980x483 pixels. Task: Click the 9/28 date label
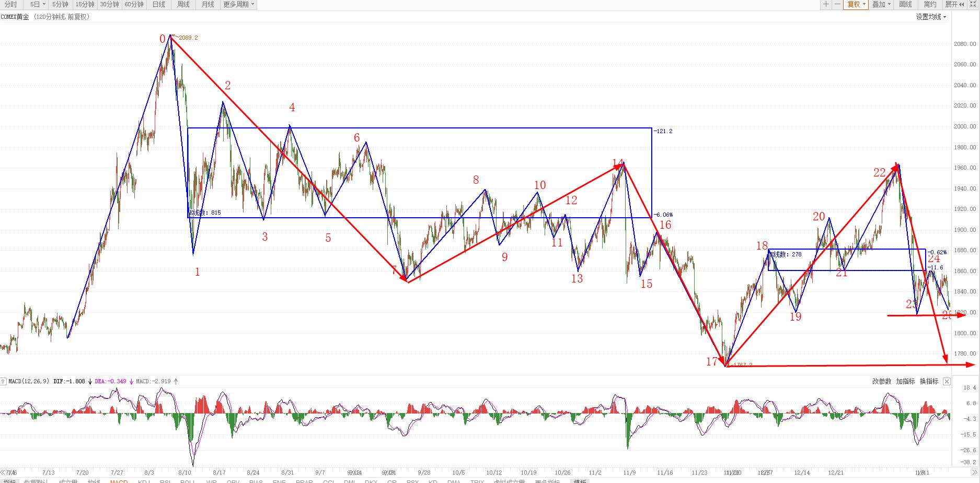(x=424, y=473)
